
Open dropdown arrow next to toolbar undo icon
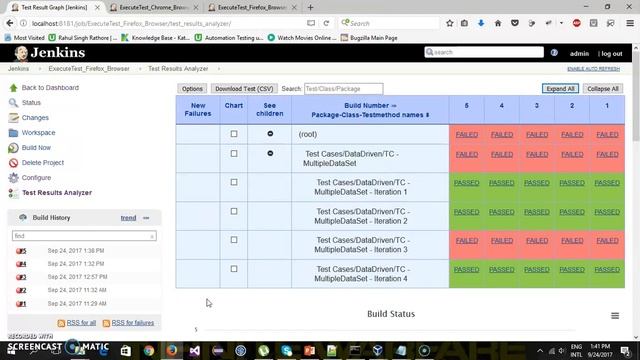point(561,23)
